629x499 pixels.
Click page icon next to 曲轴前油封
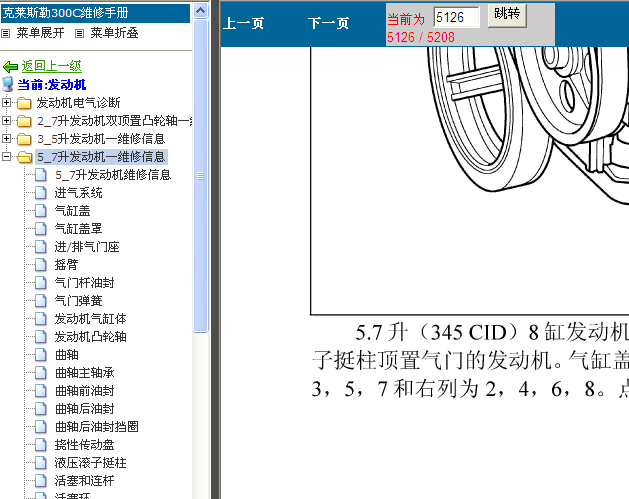41,391
